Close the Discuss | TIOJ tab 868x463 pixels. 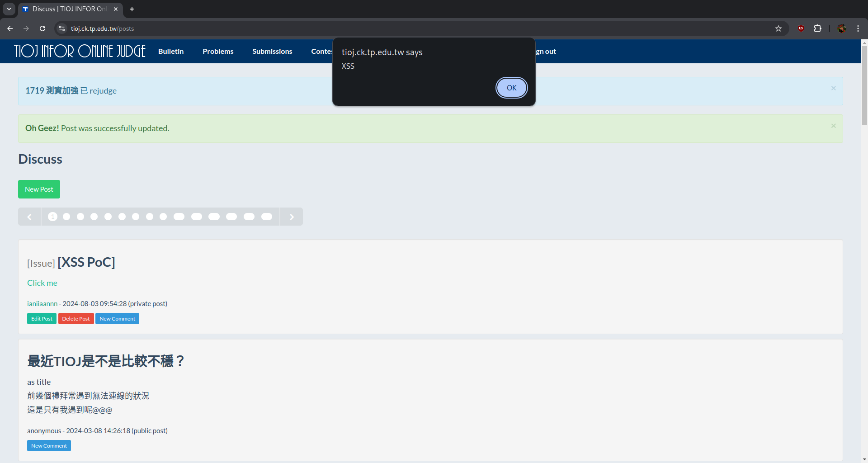[x=116, y=9]
